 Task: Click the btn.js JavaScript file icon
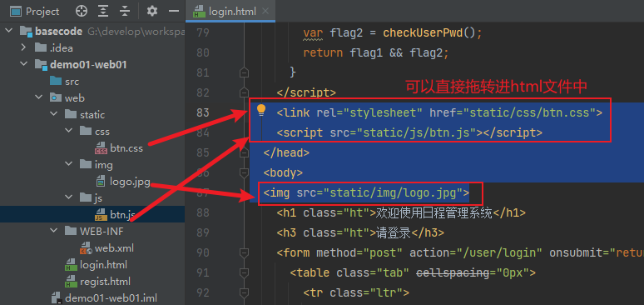(101, 214)
